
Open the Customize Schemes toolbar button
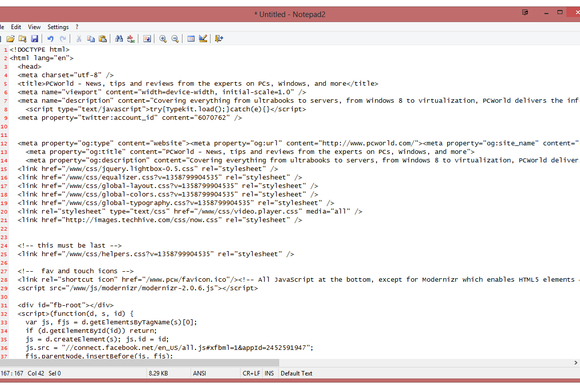tap(203, 38)
